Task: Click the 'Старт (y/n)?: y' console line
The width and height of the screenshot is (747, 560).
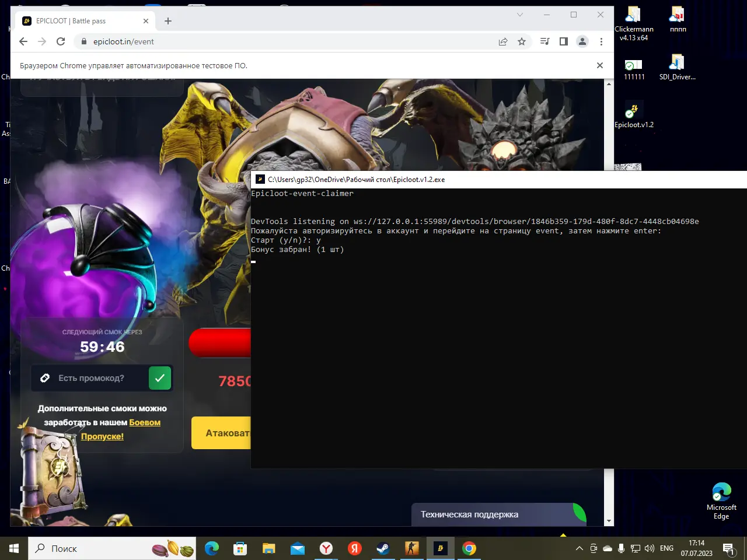Action: tap(286, 240)
